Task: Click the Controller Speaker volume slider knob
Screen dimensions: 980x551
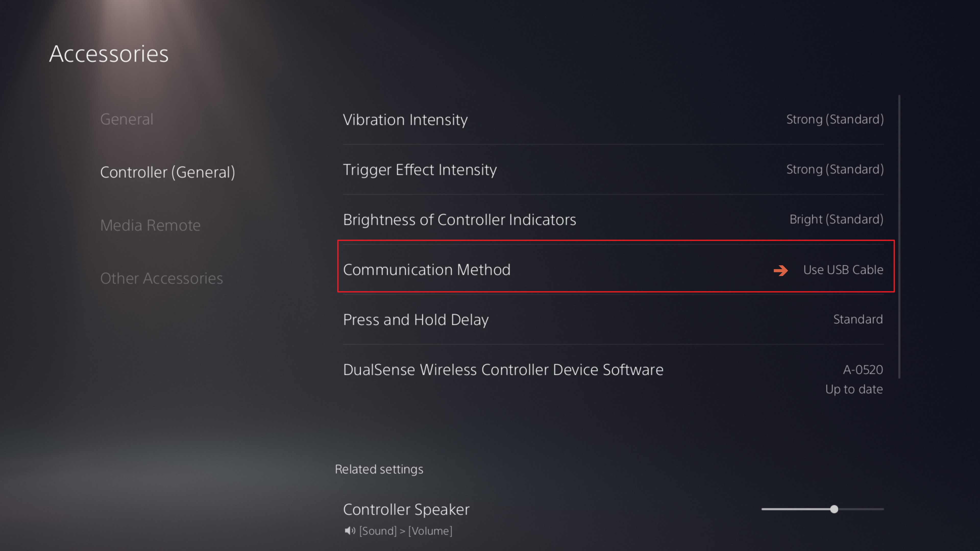Action: (x=834, y=509)
